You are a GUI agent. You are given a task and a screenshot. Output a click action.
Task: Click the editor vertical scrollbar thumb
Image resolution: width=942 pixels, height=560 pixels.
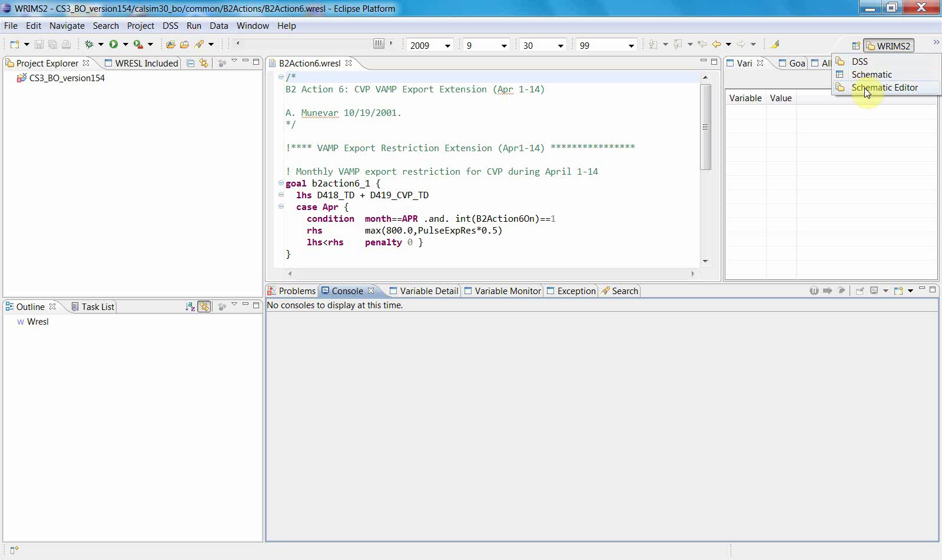point(705,126)
